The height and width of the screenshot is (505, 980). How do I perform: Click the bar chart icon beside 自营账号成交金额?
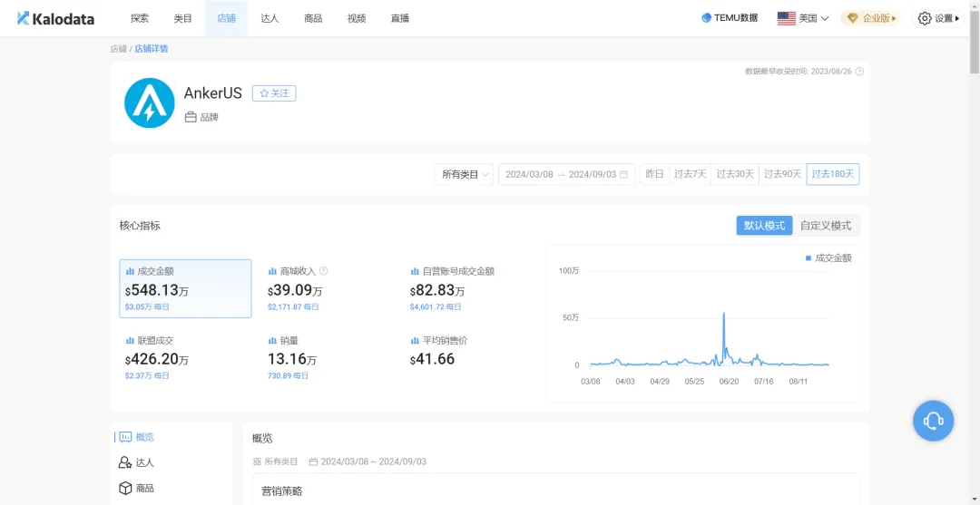coord(415,271)
